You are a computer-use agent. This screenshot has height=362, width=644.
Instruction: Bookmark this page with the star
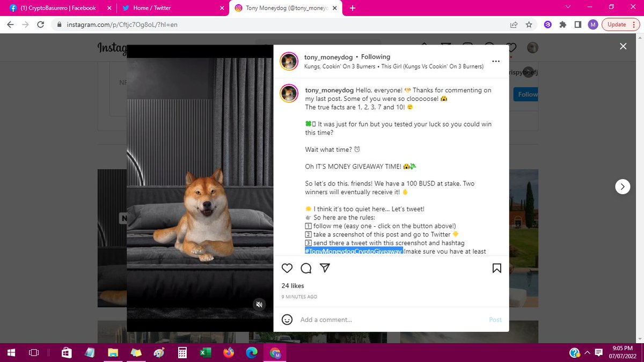click(x=529, y=25)
